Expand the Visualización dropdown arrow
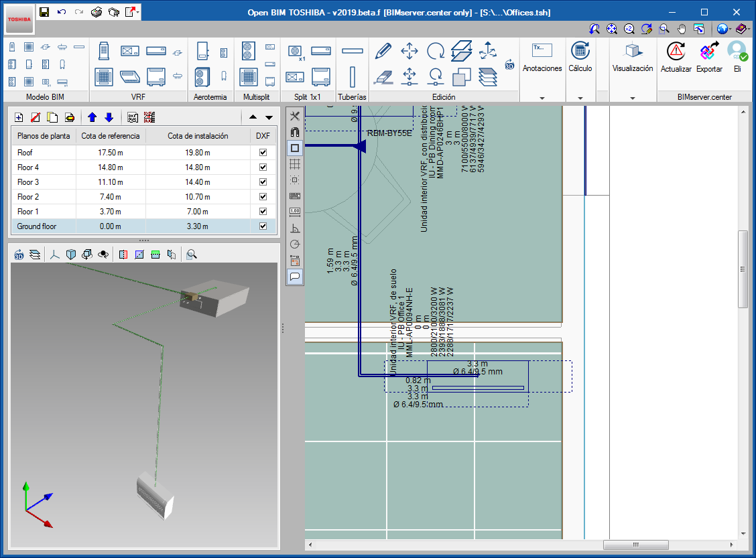 tap(633, 98)
